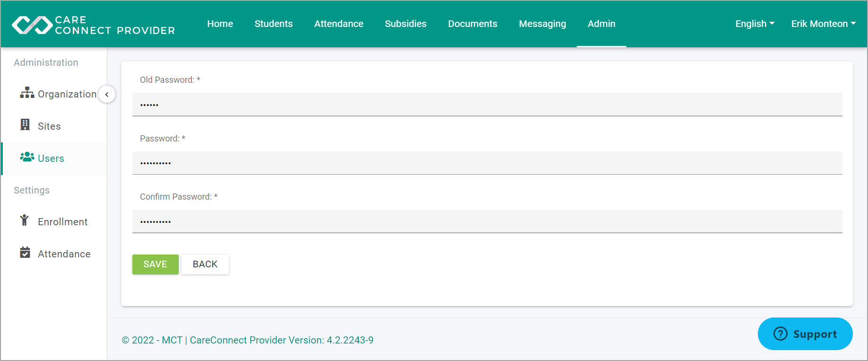This screenshot has height=361, width=868.
Task: Focus the Old Password field
Action: point(487,105)
